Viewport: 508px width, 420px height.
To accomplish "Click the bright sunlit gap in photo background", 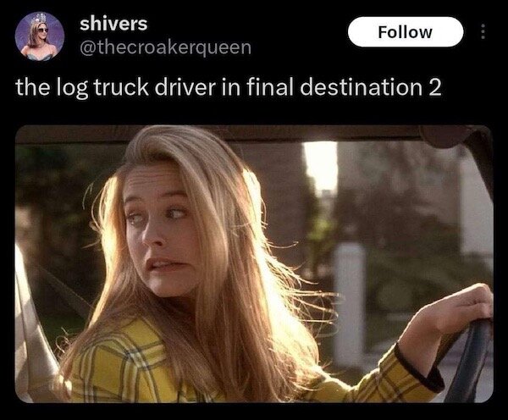I will (x=322, y=165).
